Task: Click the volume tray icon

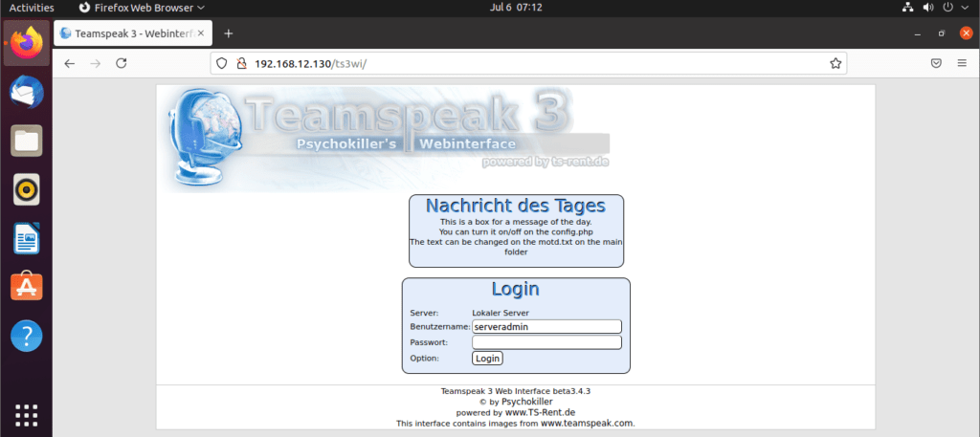Action: tap(927, 8)
